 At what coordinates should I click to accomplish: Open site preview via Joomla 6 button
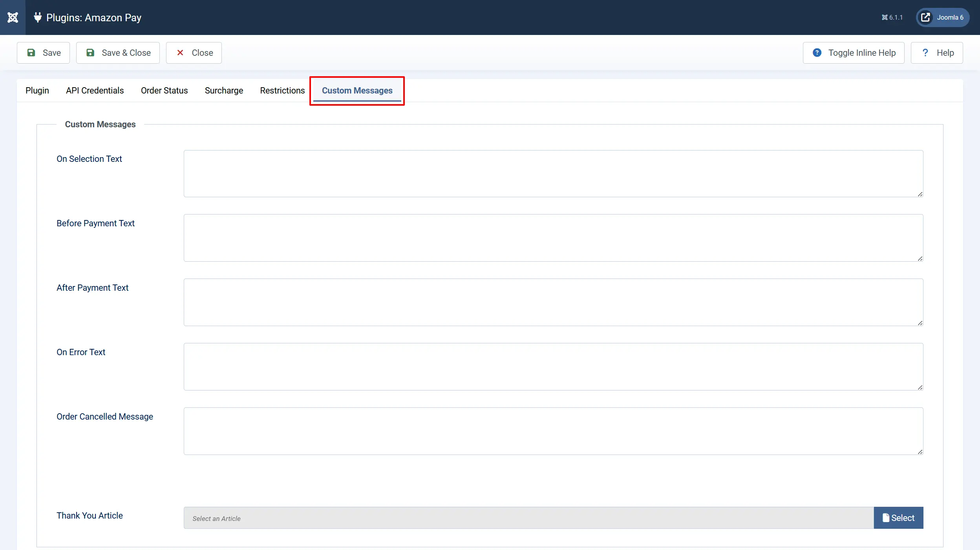[x=943, y=17]
